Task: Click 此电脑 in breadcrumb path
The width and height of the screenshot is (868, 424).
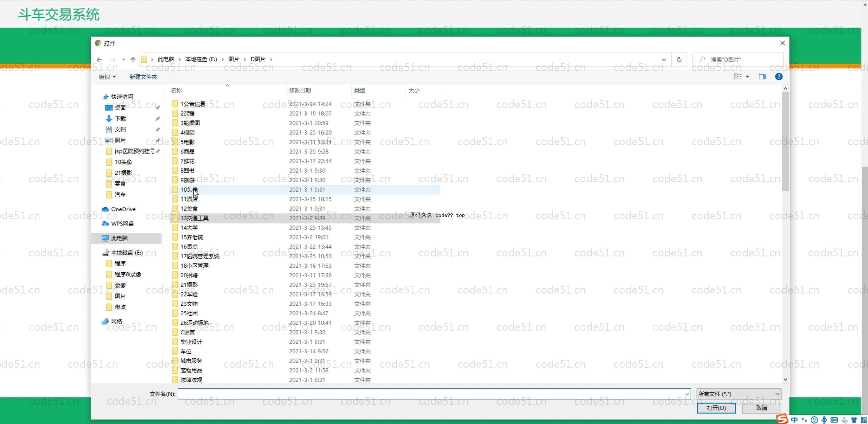Action: tap(166, 59)
